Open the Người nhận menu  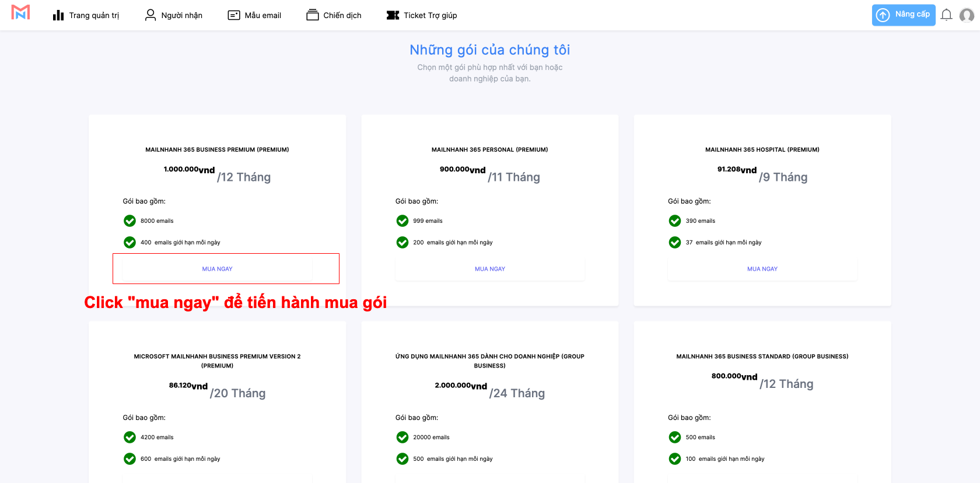tap(181, 15)
